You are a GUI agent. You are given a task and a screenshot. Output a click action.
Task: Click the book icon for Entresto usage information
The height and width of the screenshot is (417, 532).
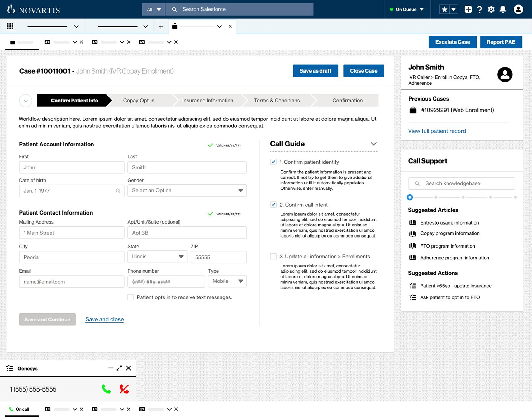(x=412, y=222)
